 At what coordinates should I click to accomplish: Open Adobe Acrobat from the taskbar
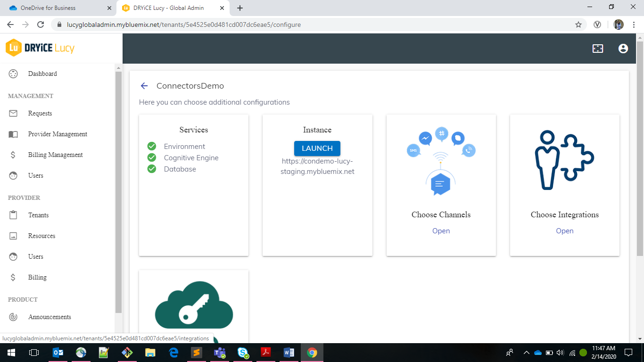(266, 353)
